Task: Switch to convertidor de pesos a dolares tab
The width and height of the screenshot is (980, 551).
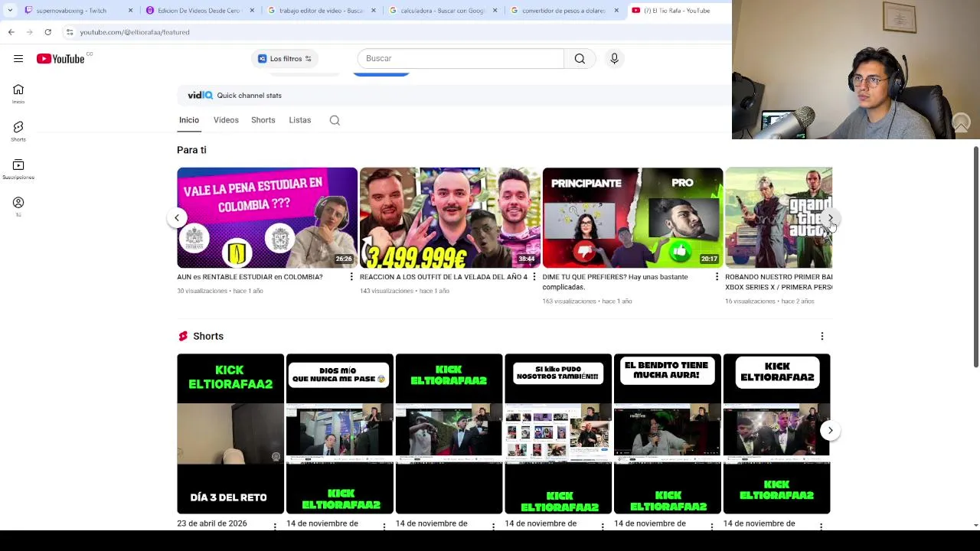Action: pyautogui.click(x=563, y=11)
